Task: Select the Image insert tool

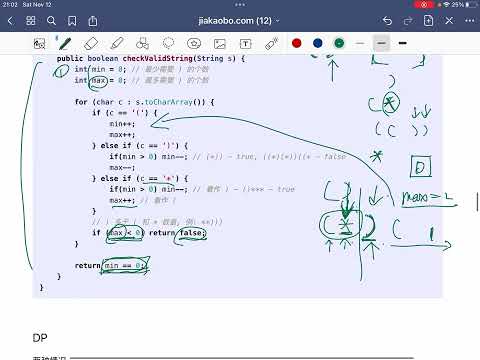Action: [x=220, y=44]
